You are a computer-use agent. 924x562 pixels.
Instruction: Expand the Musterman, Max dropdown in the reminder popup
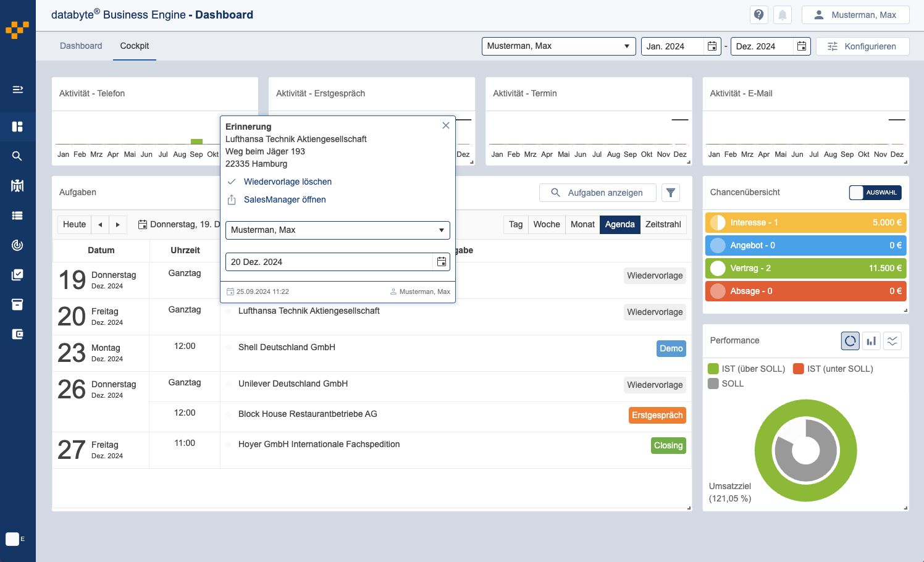pyautogui.click(x=337, y=230)
